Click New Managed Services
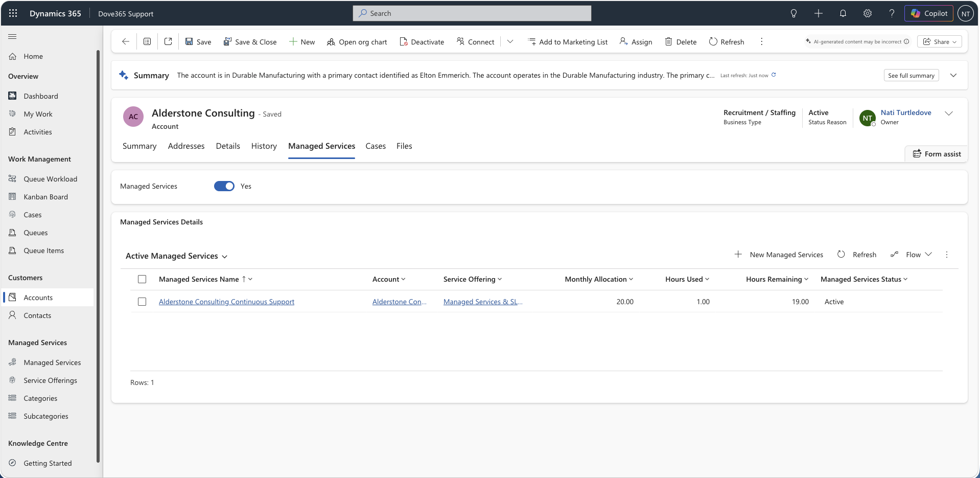Screen dimensions: 980x478 [x=779, y=255]
